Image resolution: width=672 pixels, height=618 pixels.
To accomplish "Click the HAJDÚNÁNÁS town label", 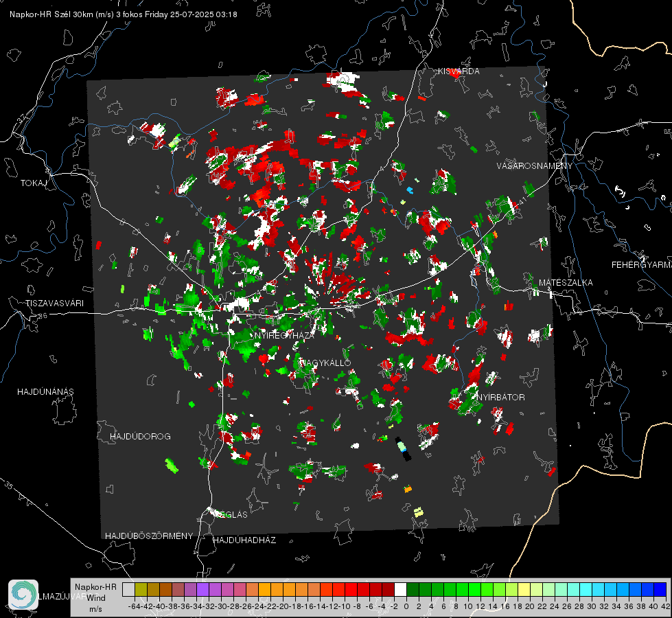I will (45, 391).
